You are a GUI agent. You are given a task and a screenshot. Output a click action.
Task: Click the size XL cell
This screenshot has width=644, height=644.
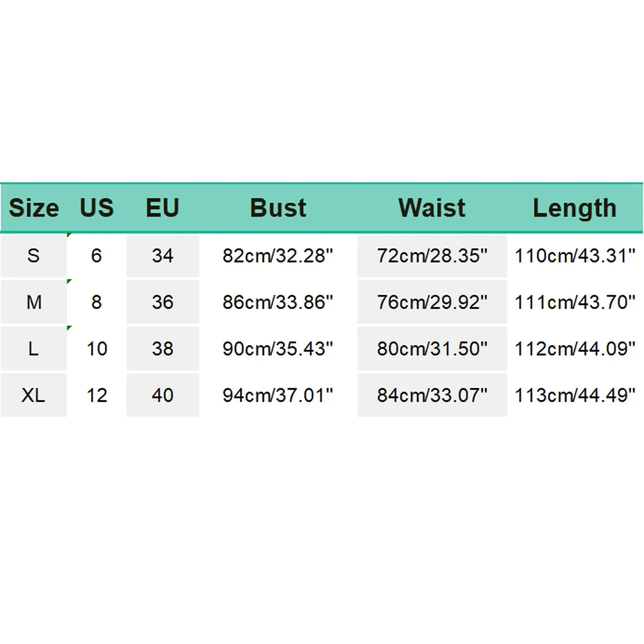(x=33, y=395)
